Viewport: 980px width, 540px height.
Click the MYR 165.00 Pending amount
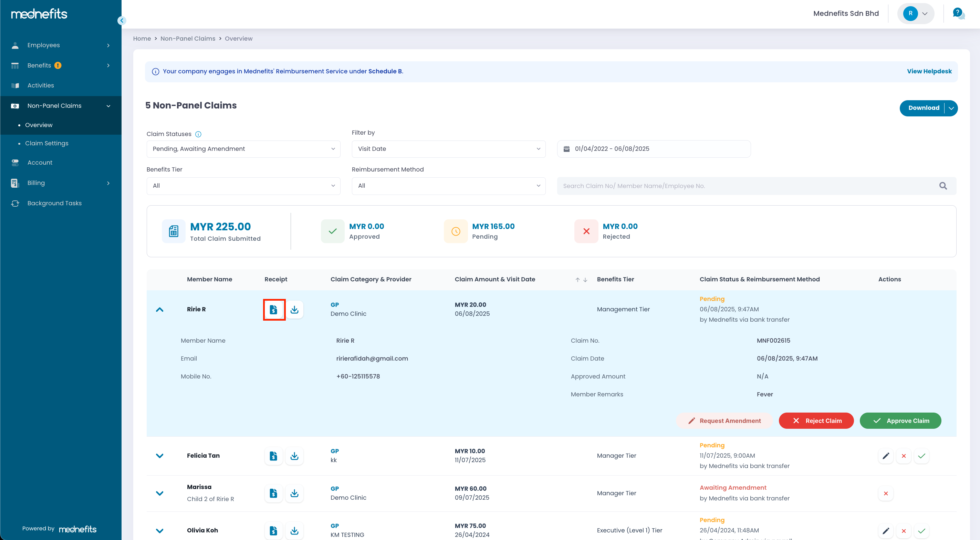[493, 226]
